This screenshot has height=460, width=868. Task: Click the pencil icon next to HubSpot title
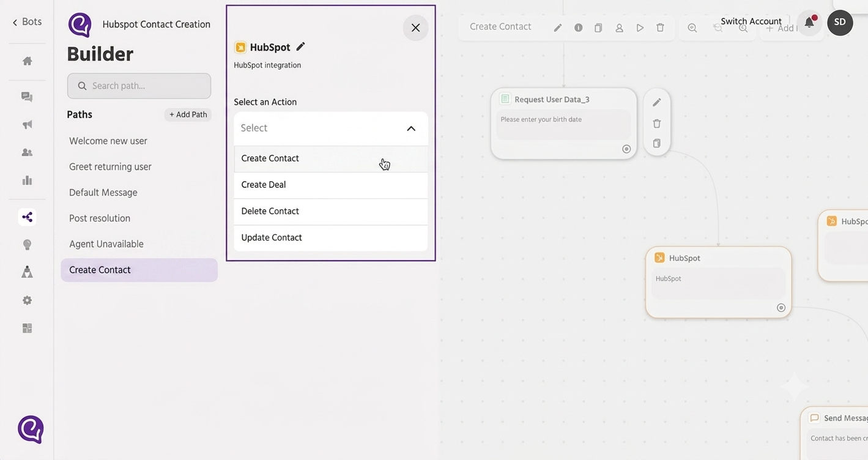click(300, 46)
